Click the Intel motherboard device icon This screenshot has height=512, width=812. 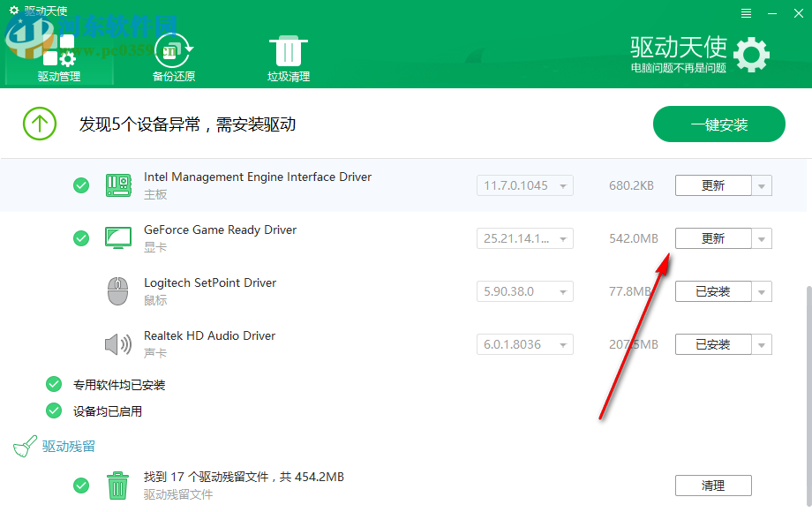[x=118, y=183]
